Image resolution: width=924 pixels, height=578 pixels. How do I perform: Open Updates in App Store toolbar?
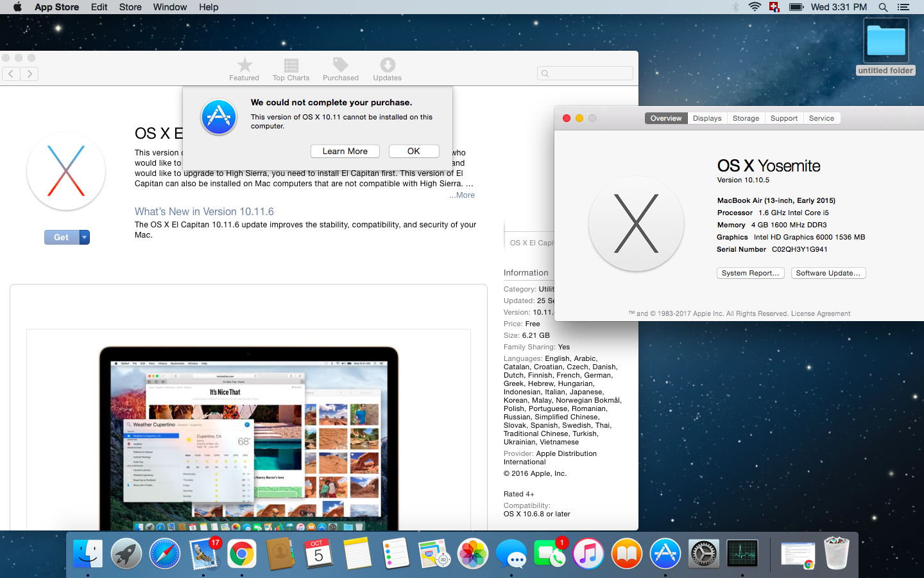[x=388, y=69]
